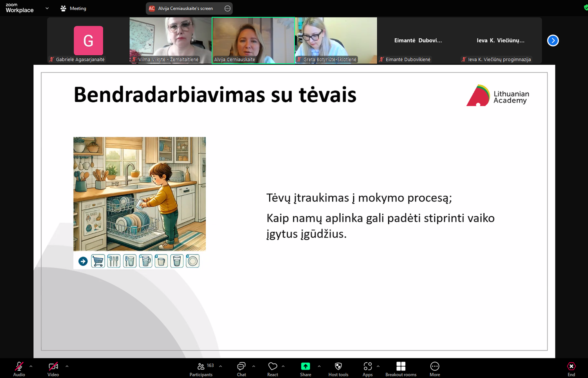
Task: Click the green encryption shield icon
Action: [586, 7]
